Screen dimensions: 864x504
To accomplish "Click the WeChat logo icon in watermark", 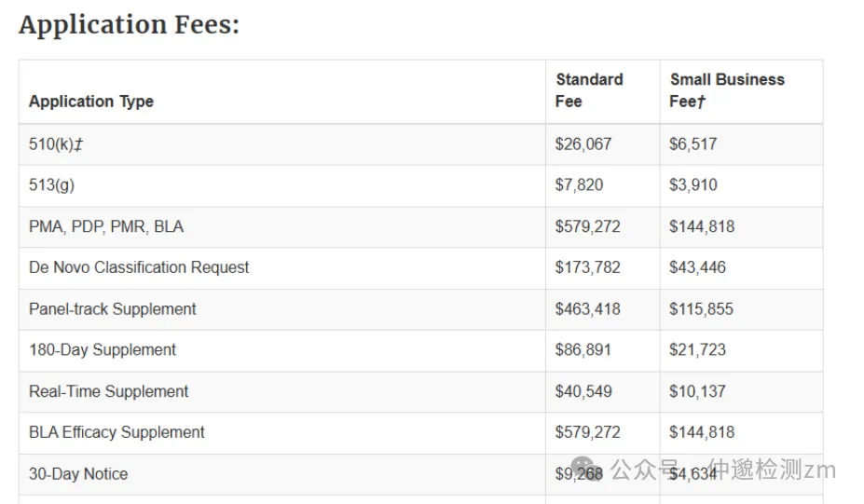I will (587, 469).
